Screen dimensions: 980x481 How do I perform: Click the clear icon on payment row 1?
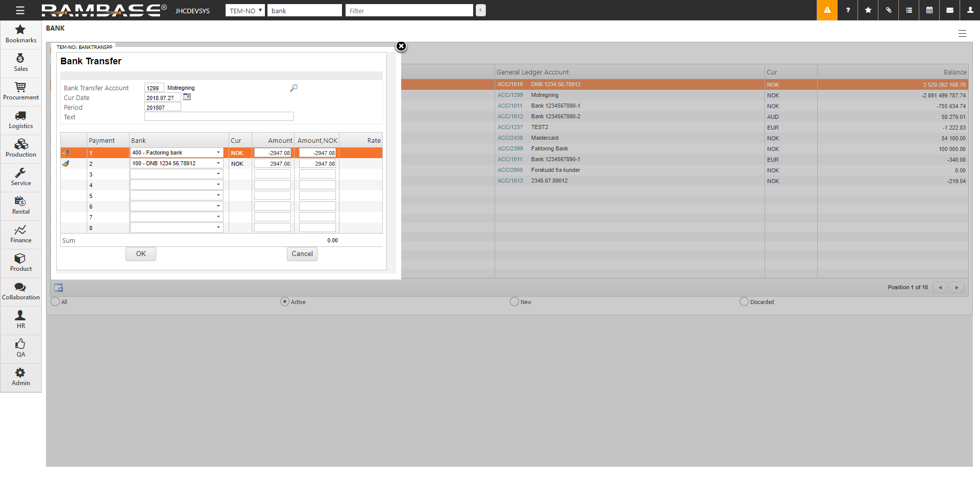point(66,153)
